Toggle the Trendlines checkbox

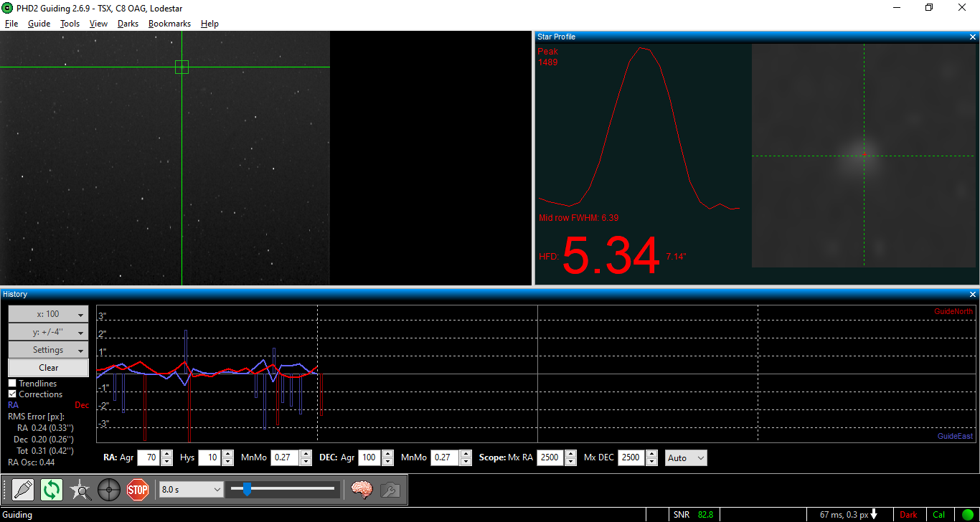12,384
